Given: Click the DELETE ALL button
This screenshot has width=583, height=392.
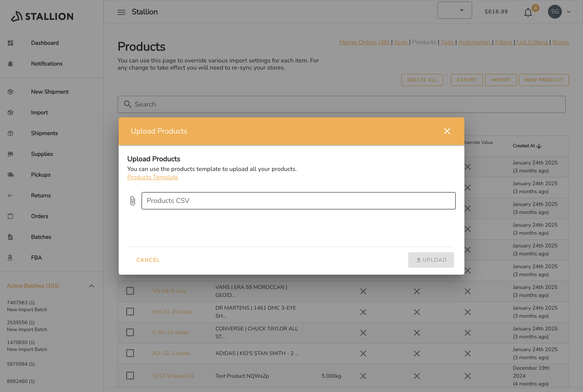Looking at the screenshot, I should click(422, 80).
